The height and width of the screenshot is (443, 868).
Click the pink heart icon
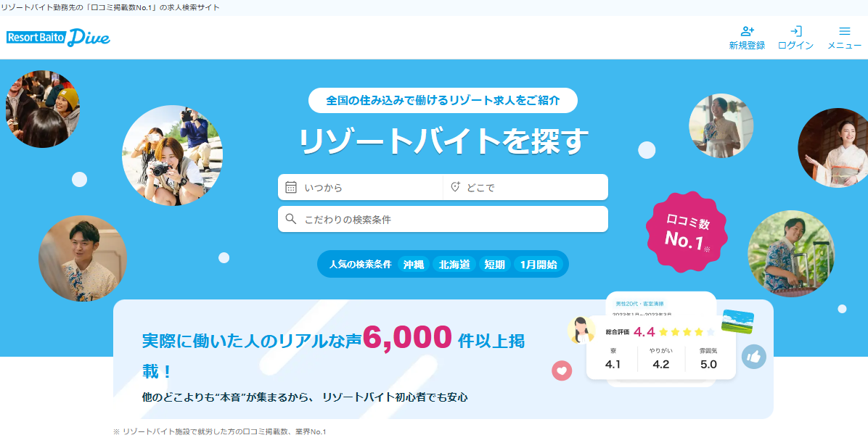562,370
